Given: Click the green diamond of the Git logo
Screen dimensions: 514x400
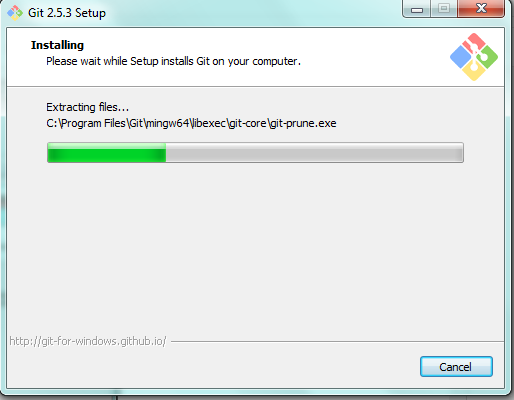Looking at the screenshot, I should (x=488, y=57).
